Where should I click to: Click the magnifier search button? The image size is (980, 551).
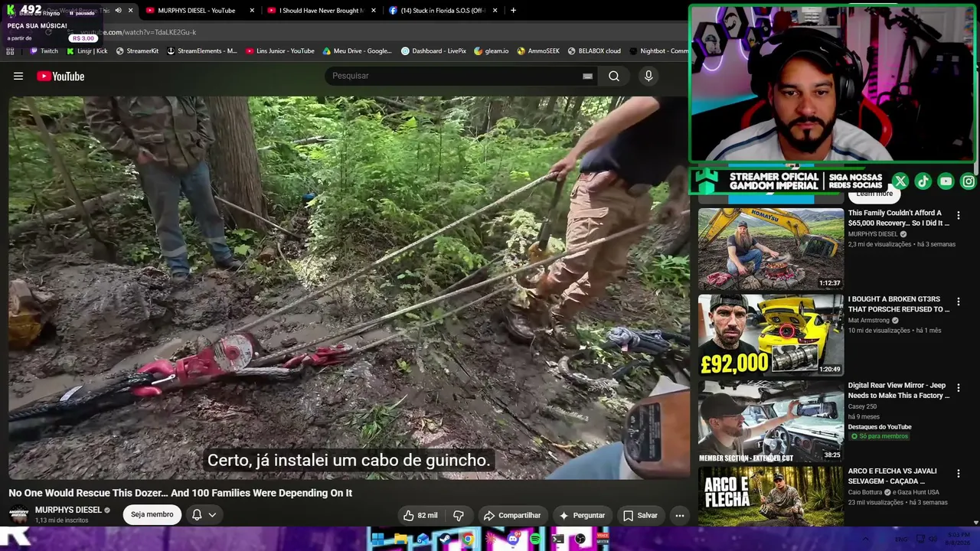pyautogui.click(x=614, y=76)
